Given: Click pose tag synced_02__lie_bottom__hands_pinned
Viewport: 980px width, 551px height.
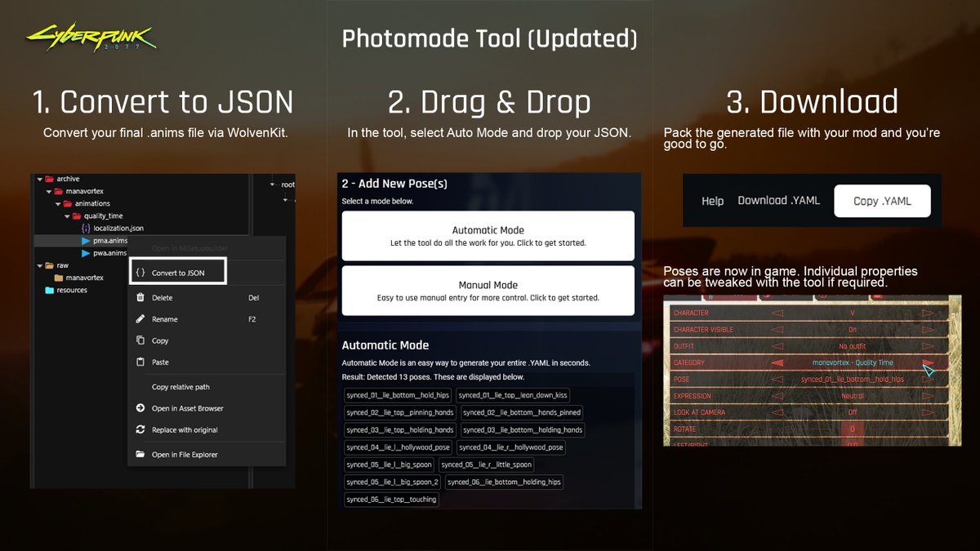Looking at the screenshot, I should tap(522, 412).
